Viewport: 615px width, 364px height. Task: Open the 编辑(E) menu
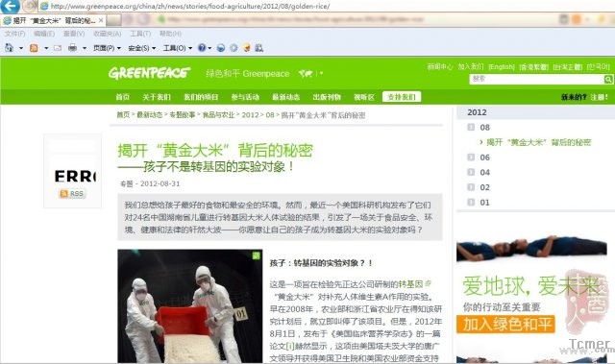point(44,34)
